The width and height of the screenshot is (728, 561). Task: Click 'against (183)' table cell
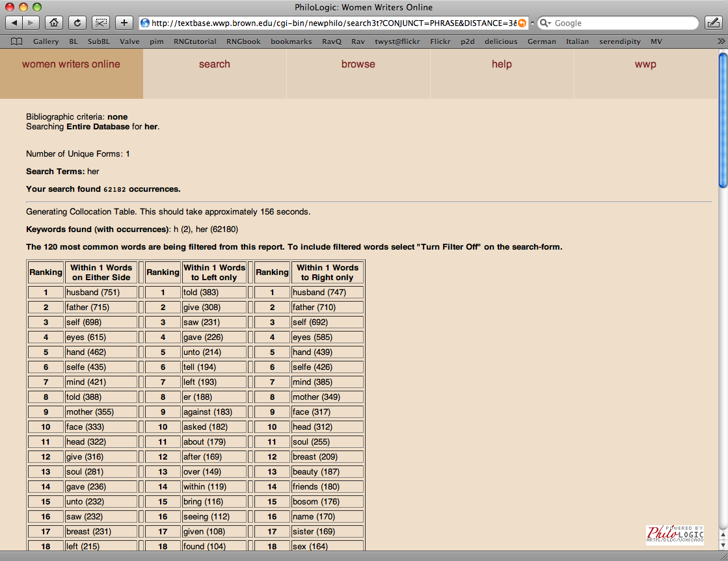pos(214,412)
